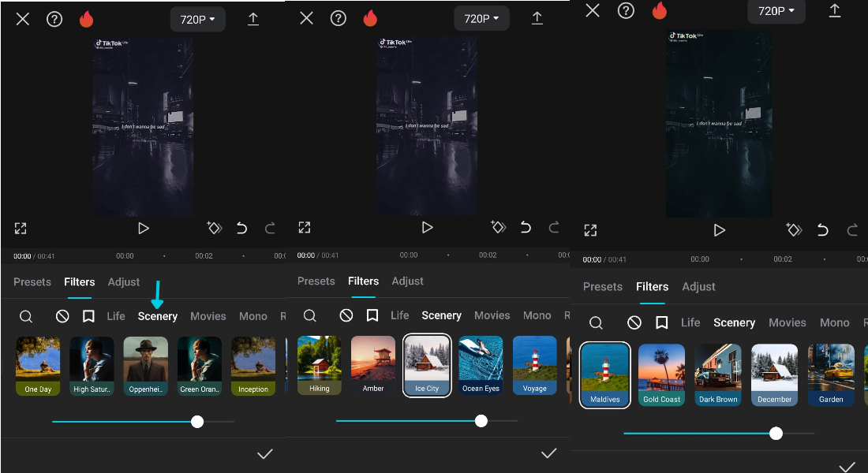Remove filter using the none icon beside Maldives screen search
Screen dimensions: 868x473
(634, 322)
